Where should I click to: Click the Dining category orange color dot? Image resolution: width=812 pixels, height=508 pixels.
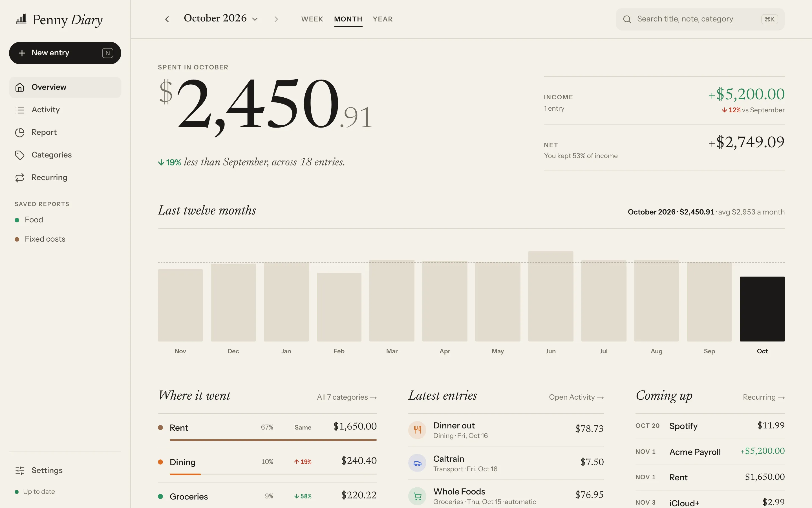click(160, 462)
